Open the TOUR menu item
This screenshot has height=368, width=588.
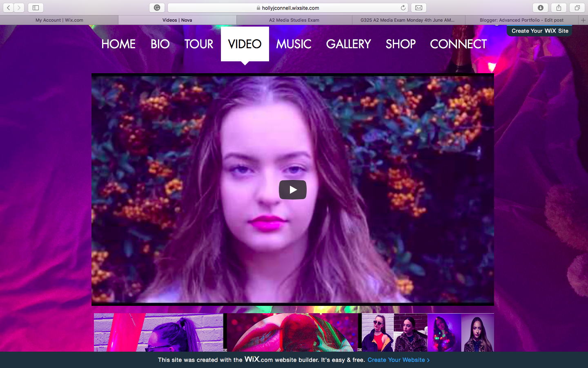(x=199, y=44)
